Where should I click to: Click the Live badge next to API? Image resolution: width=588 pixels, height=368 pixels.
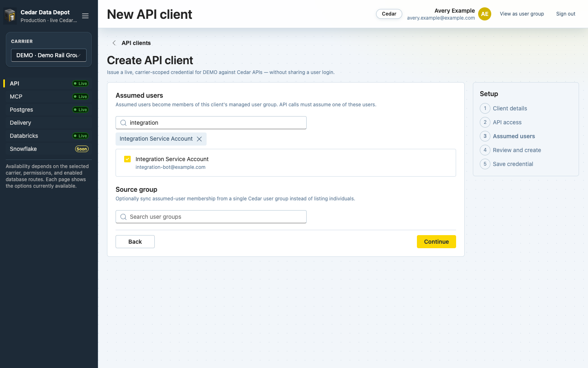(80, 83)
